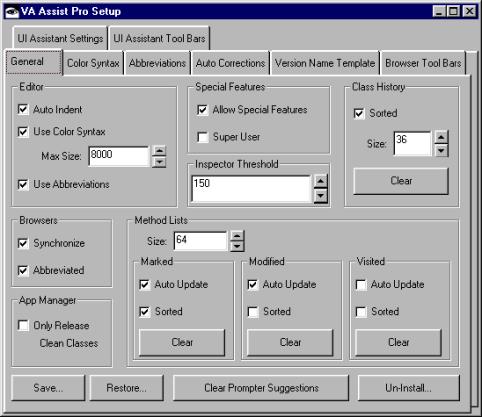Enable the Super User checkbox
The height and width of the screenshot is (417, 482).
[203, 137]
